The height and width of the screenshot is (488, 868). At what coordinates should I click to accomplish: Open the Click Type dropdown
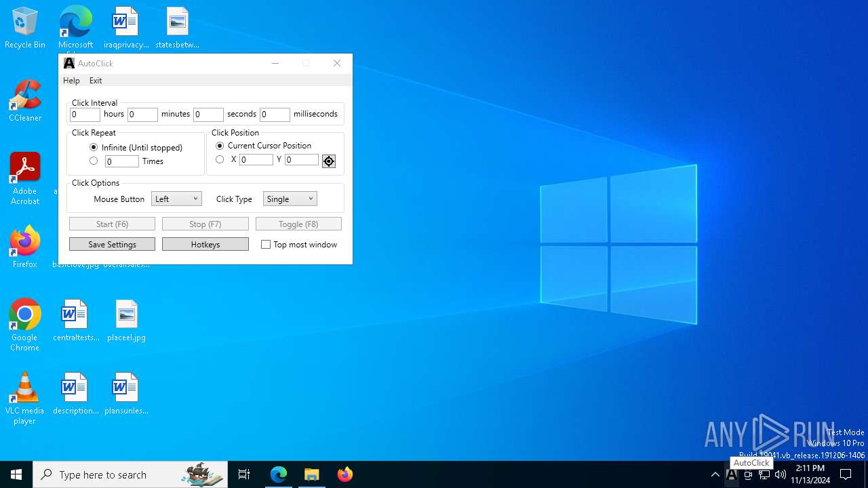(x=290, y=199)
